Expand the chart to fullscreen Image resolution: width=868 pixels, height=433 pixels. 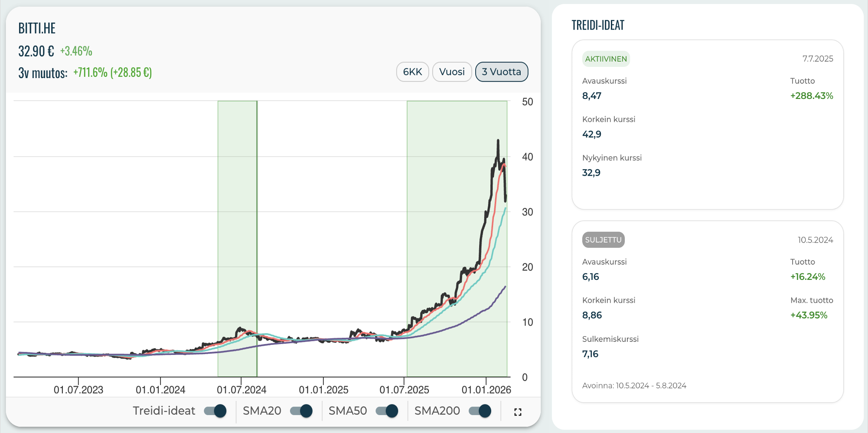(517, 412)
